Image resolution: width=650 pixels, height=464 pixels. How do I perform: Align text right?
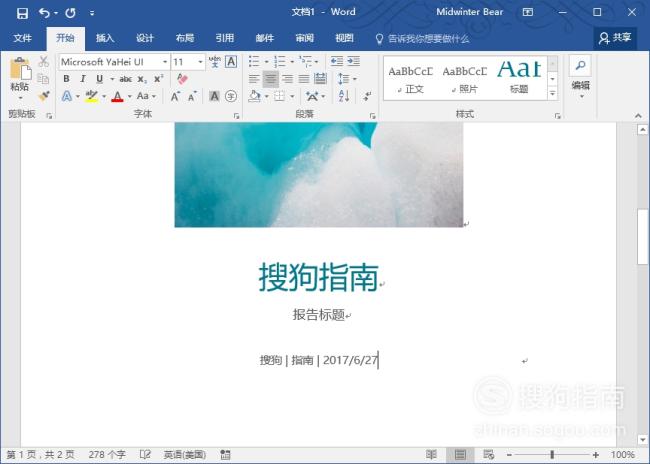click(287, 79)
